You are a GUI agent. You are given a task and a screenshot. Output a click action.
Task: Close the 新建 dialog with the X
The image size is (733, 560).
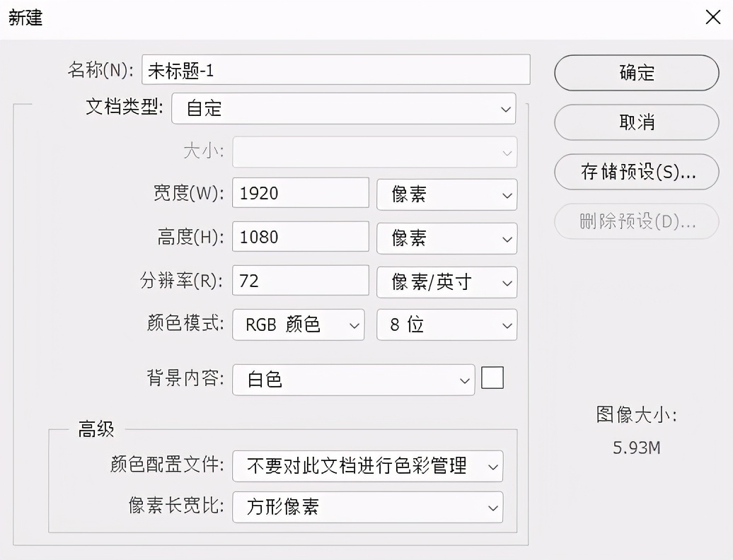coord(713,18)
